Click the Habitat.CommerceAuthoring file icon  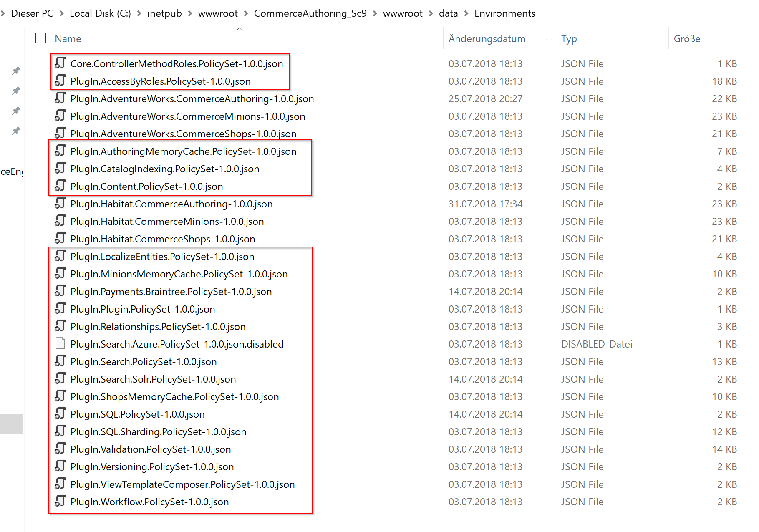coord(61,203)
